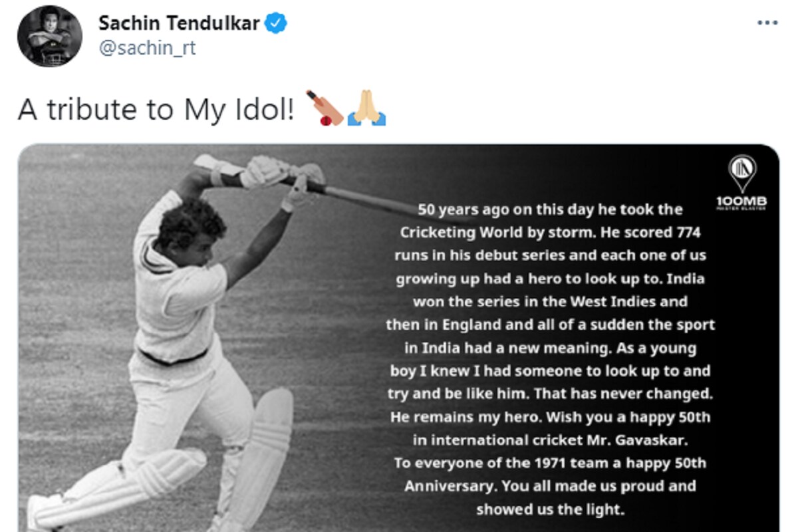Viewport: 798px width, 532px height.
Task: Click the blue verified badge
Action: click(276, 23)
